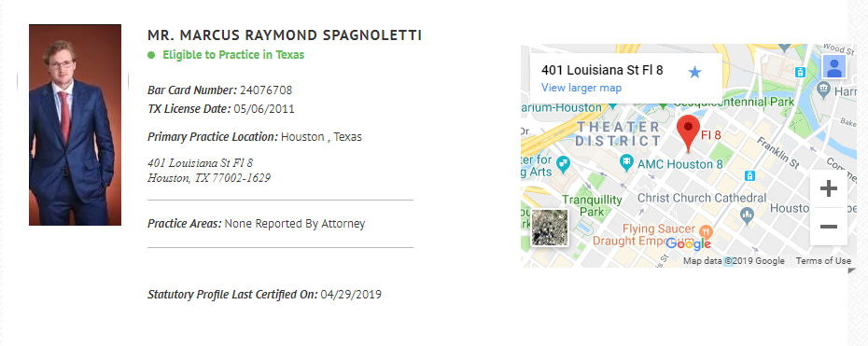Viewport: 868px width, 346px height.
Task: Select the AMC Houston 8 marker
Action: tap(626, 162)
